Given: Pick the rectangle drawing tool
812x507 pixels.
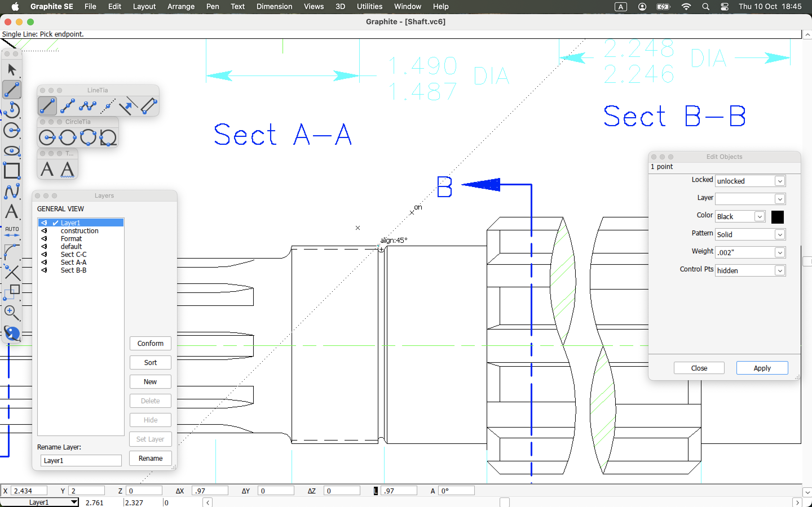Looking at the screenshot, I should 12,171.
